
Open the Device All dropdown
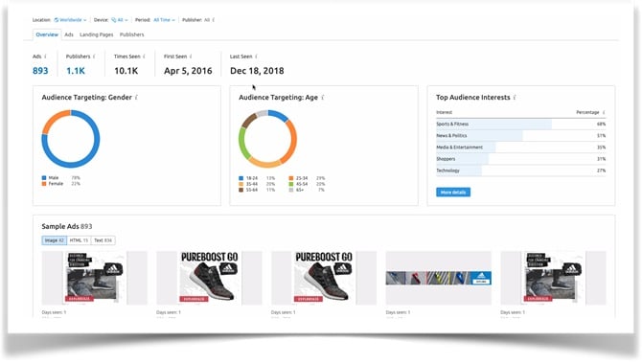[120, 20]
